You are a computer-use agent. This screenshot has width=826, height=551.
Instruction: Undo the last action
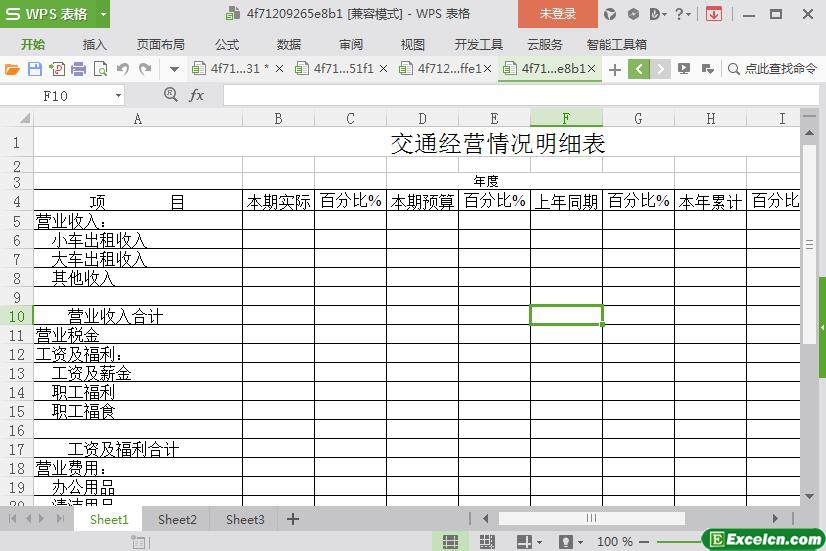pos(123,69)
